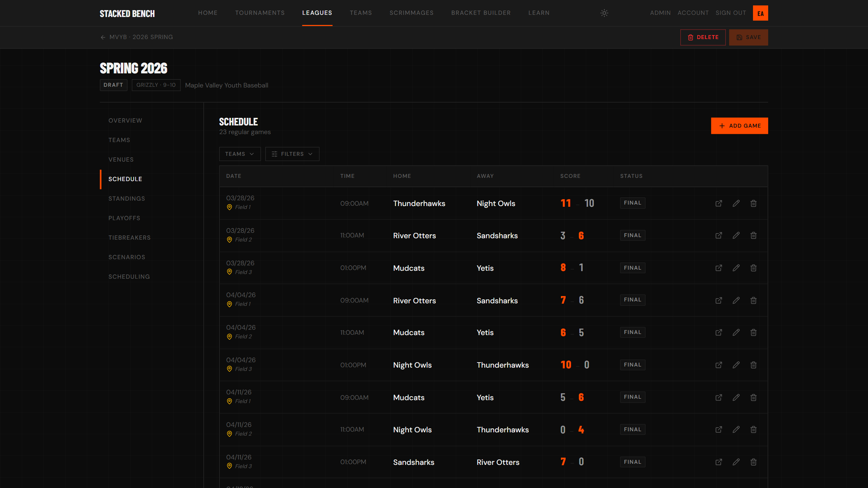Open the Tiebreakers sidebar section
Viewport: 868px width, 488px height.
129,237
